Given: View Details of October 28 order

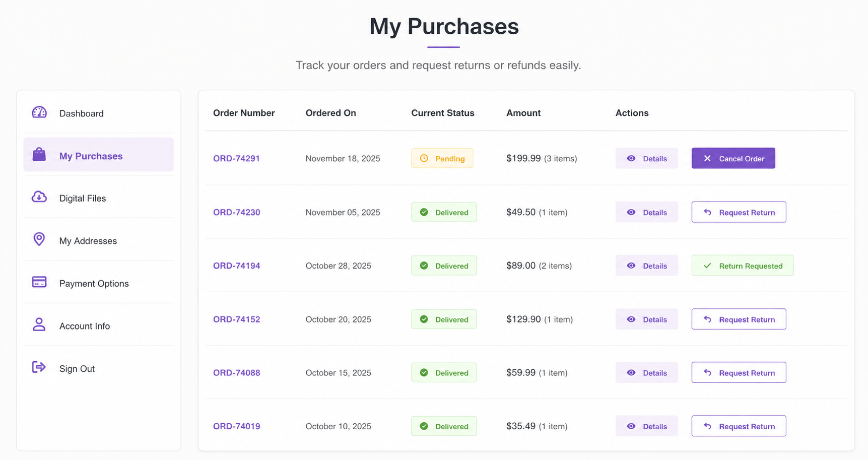Looking at the screenshot, I should tap(646, 266).
